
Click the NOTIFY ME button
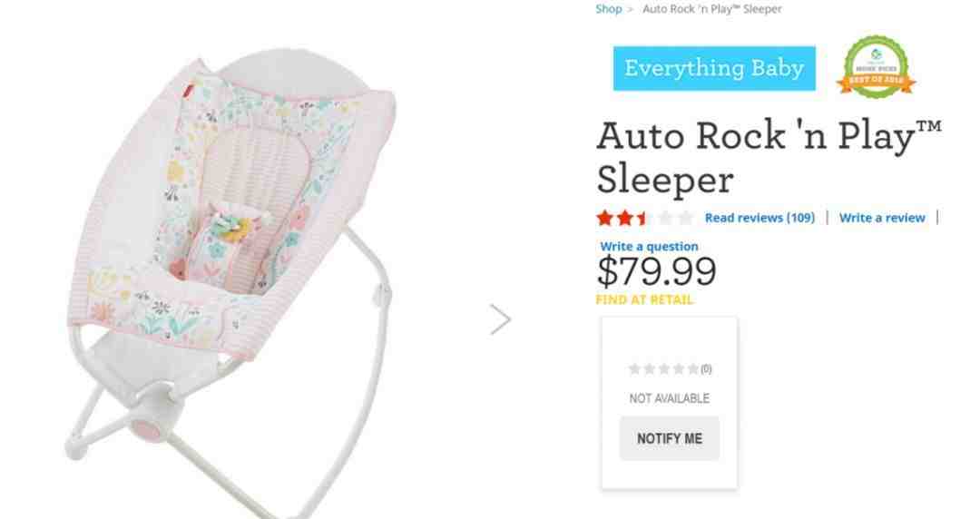tap(670, 438)
